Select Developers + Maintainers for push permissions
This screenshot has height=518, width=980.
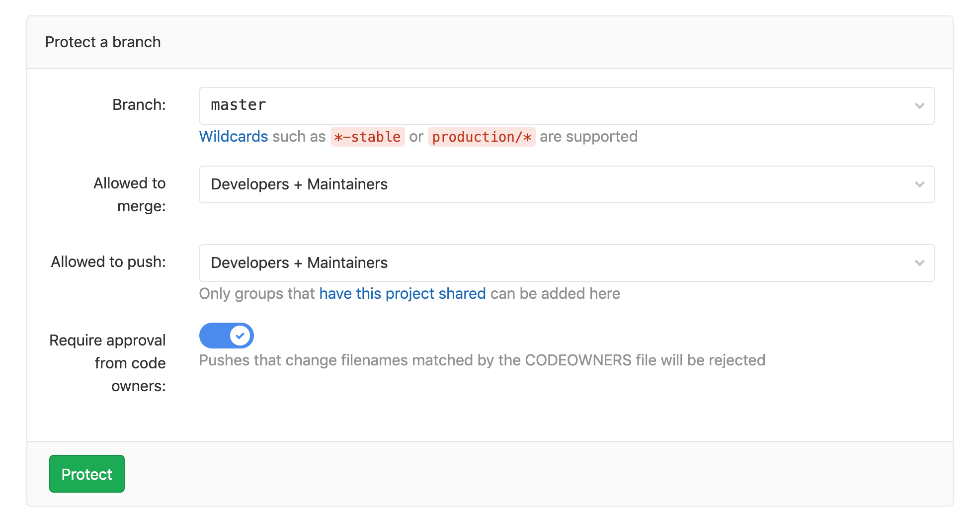298,262
